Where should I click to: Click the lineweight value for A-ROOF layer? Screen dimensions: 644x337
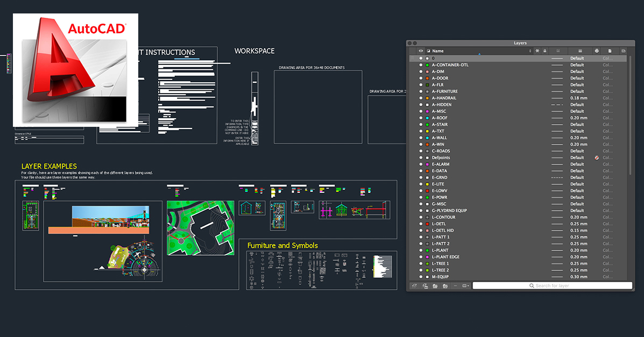(x=577, y=118)
